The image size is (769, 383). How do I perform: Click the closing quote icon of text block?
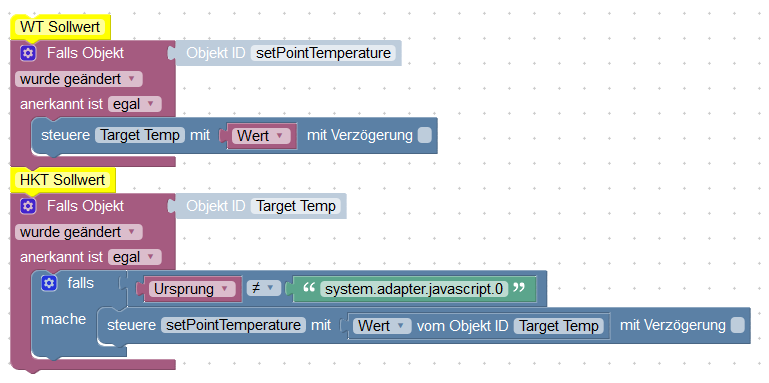pyautogui.click(x=518, y=289)
